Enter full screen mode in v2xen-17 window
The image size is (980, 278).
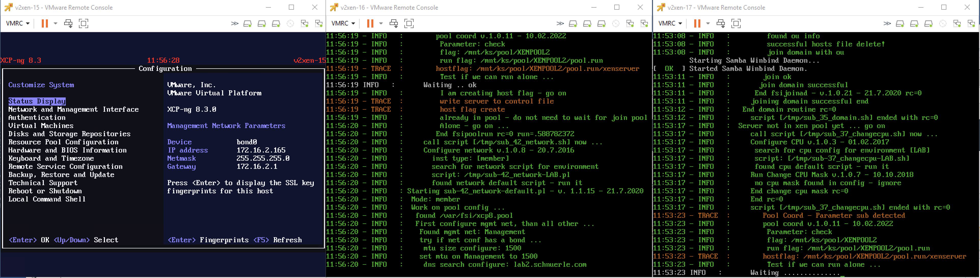pyautogui.click(x=736, y=23)
